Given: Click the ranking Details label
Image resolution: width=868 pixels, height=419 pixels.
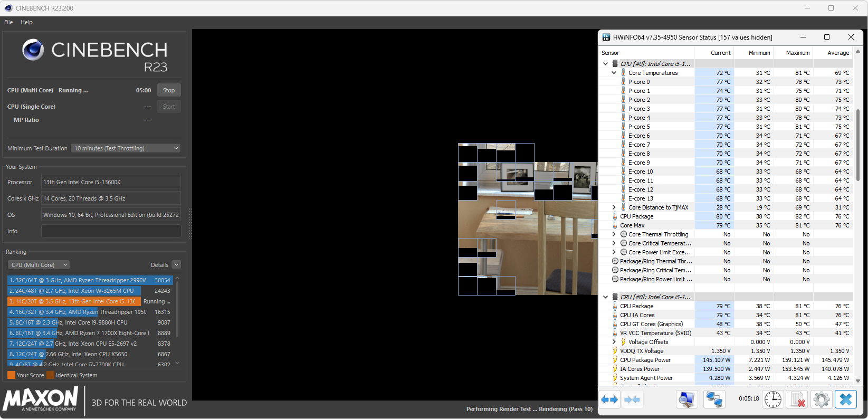Looking at the screenshot, I should [x=159, y=265].
